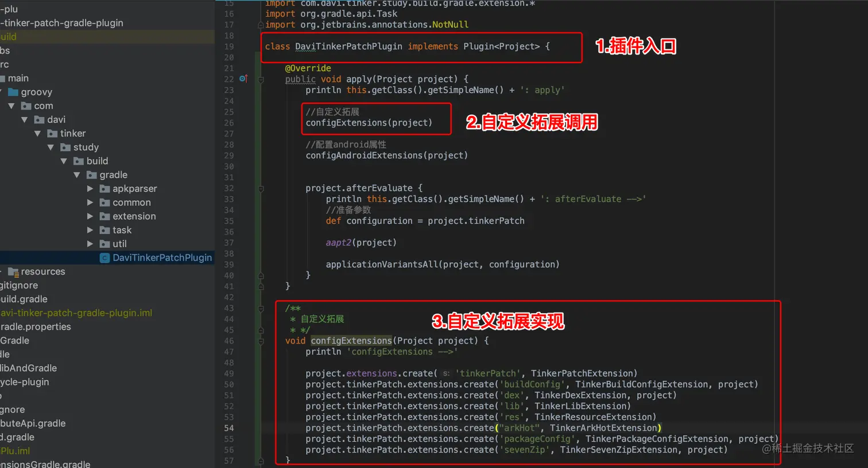Click 'tinkerPatch' string literal on line 49

[x=488, y=373]
